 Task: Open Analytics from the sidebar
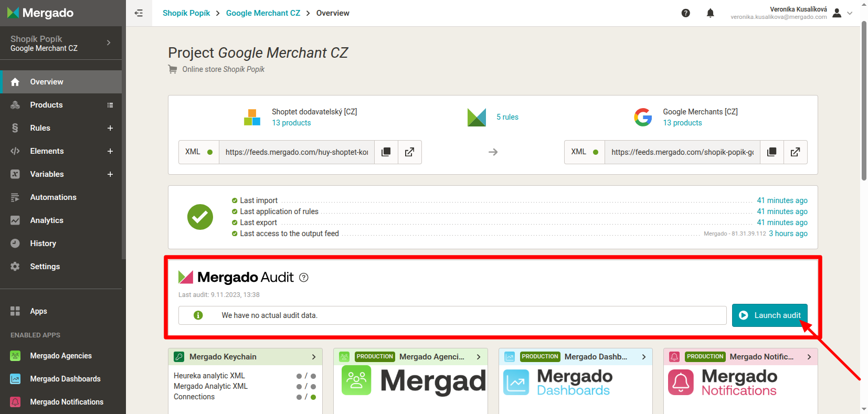(47, 220)
